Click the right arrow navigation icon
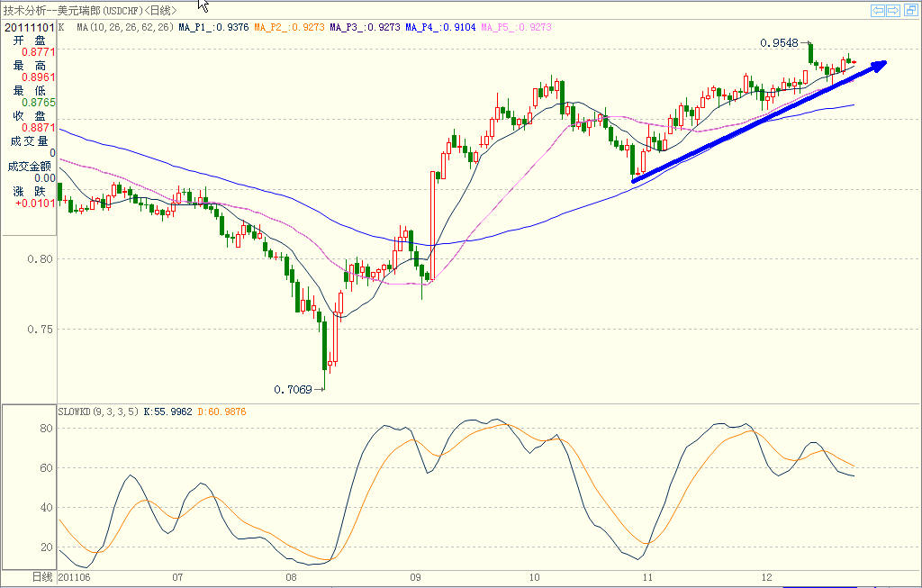Image resolution: width=922 pixels, height=588 pixels. (x=893, y=10)
